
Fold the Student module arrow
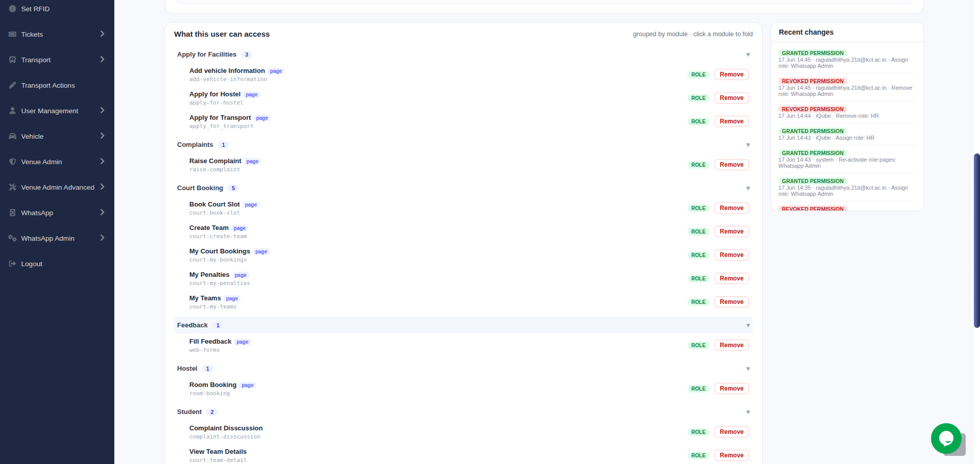point(748,412)
